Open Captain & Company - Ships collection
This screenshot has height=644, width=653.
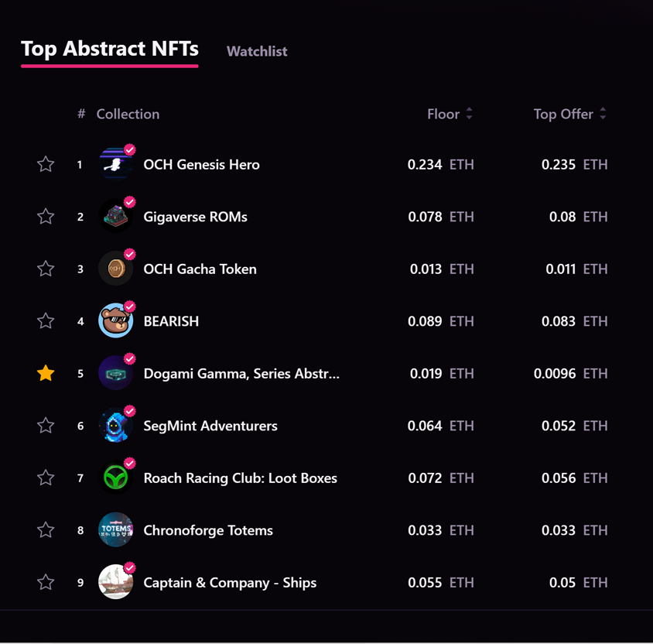tap(230, 583)
